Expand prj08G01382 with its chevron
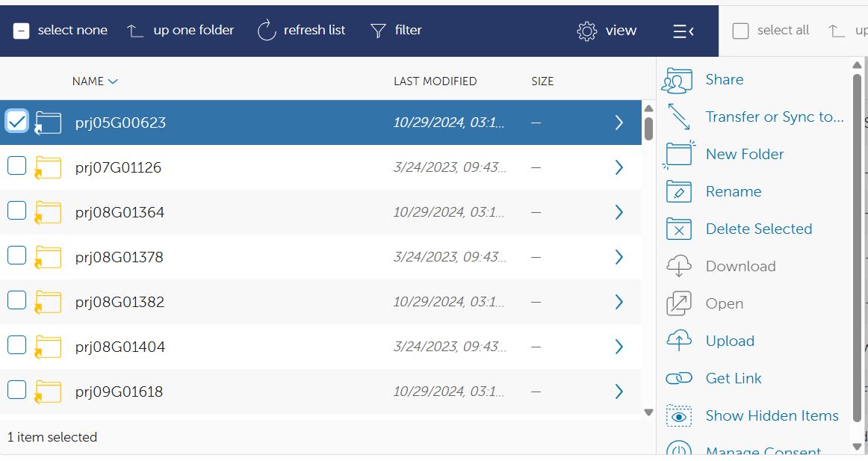Screen dimensions: 868x461 pyautogui.click(x=619, y=302)
